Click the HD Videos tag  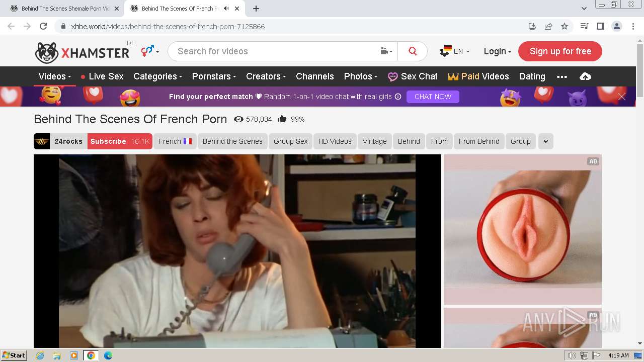click(335, 141)
